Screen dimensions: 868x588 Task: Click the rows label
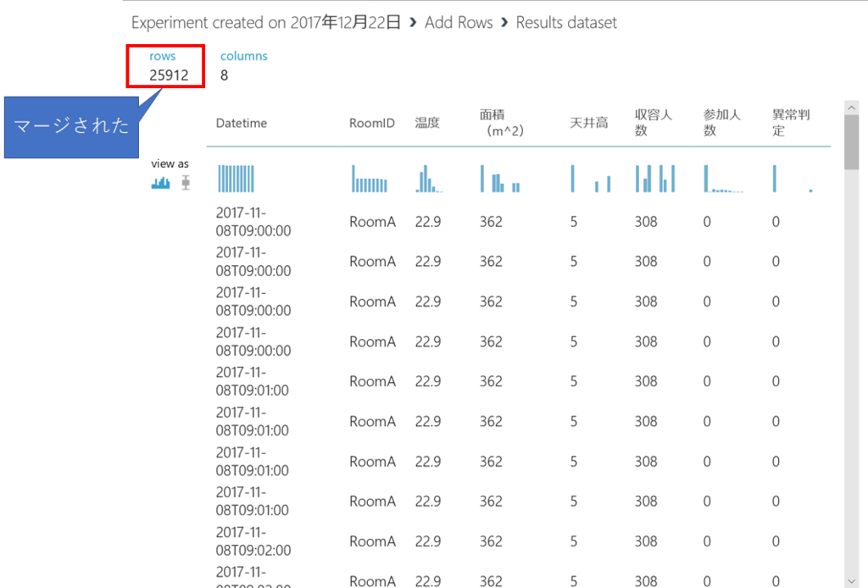click(162, 56)
